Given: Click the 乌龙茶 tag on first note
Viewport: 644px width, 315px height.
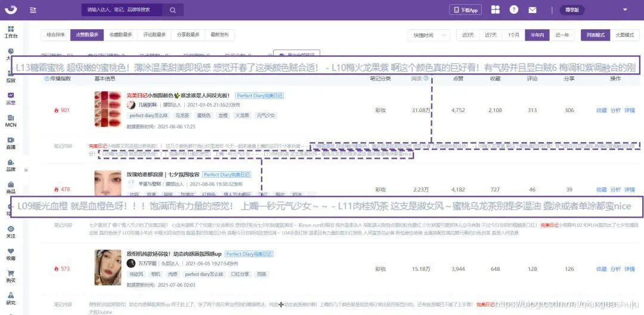Looking at the screenshot, I should click(181, 115).
